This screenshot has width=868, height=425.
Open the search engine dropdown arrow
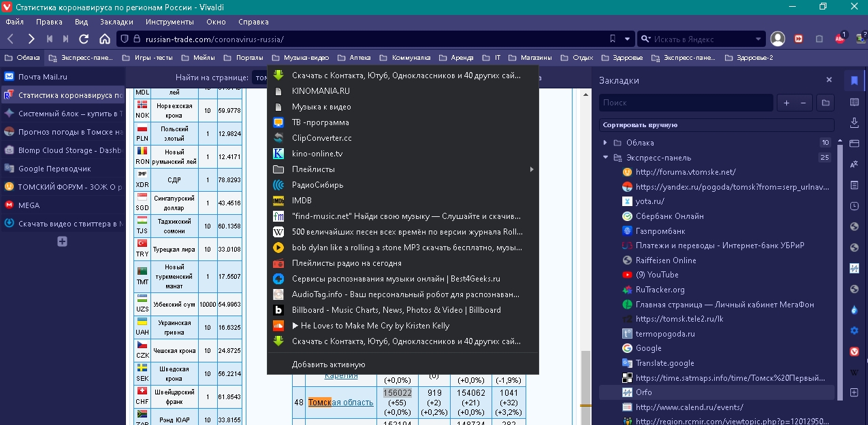759,39
